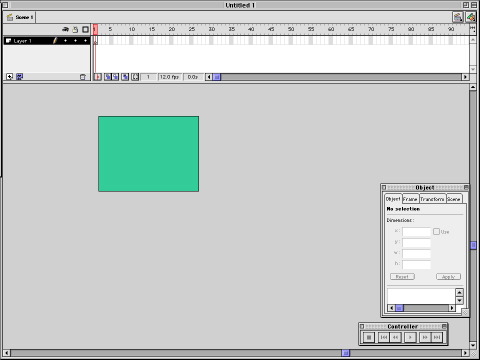Viewport: 480px width, 360px height.
Task: Toggle the outline column header for all layers
Action: [85, 29]
